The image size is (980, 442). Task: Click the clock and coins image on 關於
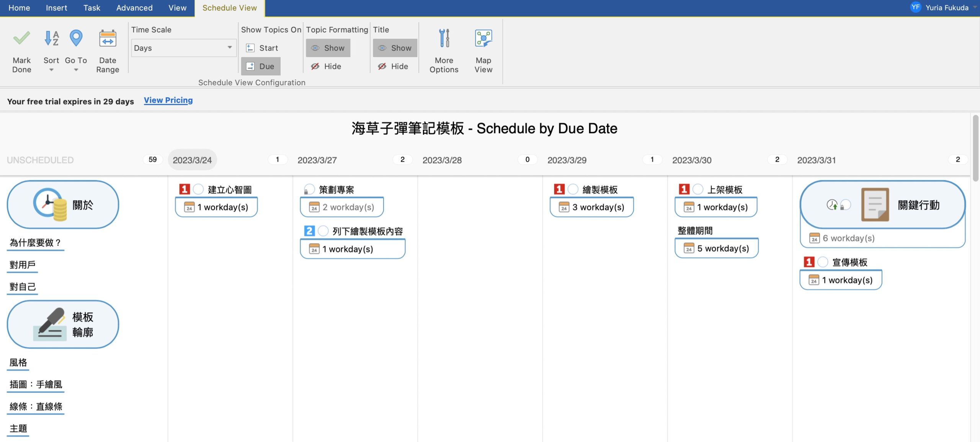[50, 204]
